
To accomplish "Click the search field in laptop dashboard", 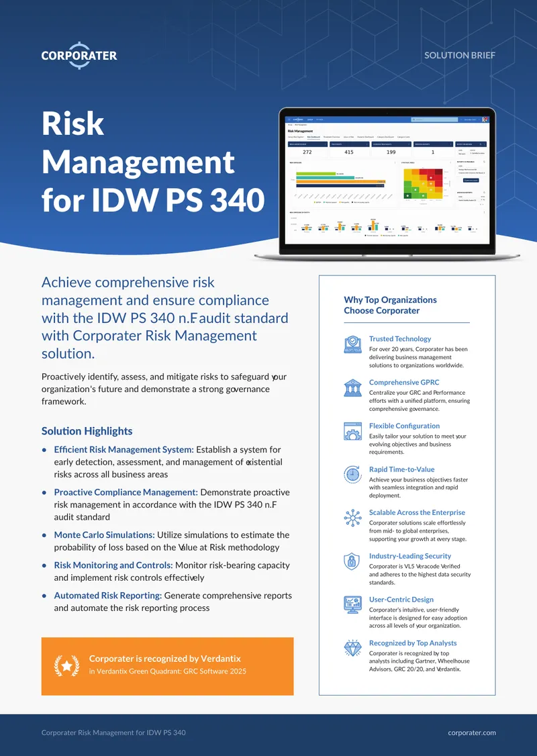I will (x=434, y=119).
